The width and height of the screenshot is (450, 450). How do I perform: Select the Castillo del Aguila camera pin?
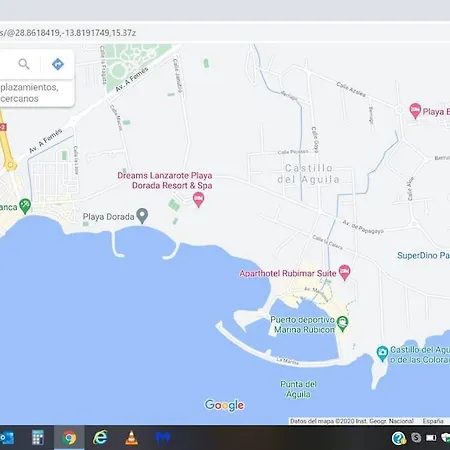(382, 354)
